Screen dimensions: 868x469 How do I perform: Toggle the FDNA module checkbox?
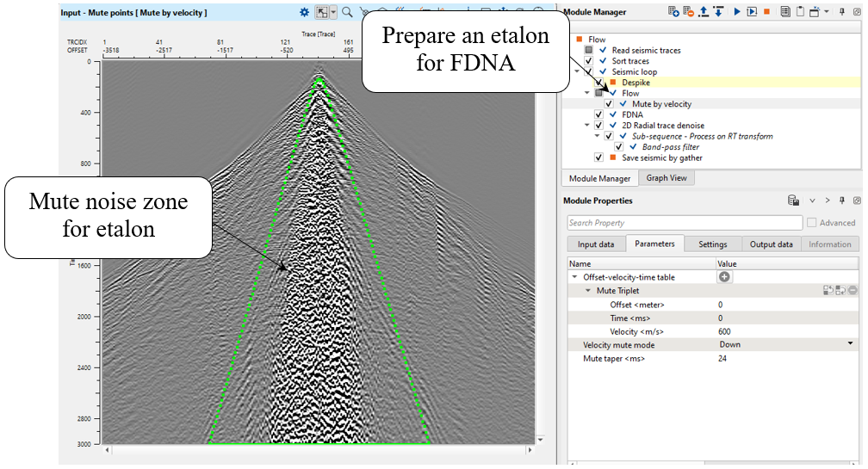pyautogui.click(x=598, y=114)
